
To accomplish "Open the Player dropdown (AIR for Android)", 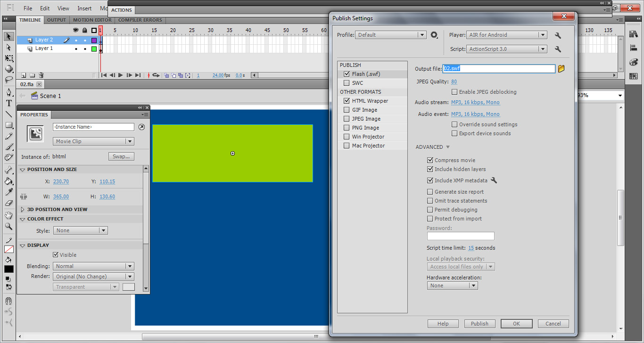I will click(507, 35).
